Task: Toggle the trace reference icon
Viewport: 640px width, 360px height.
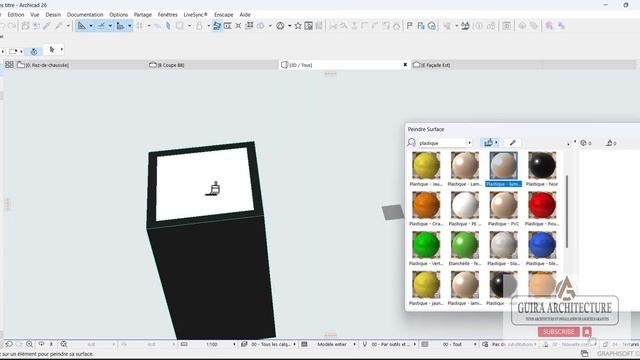Action: tap(217, 26)
